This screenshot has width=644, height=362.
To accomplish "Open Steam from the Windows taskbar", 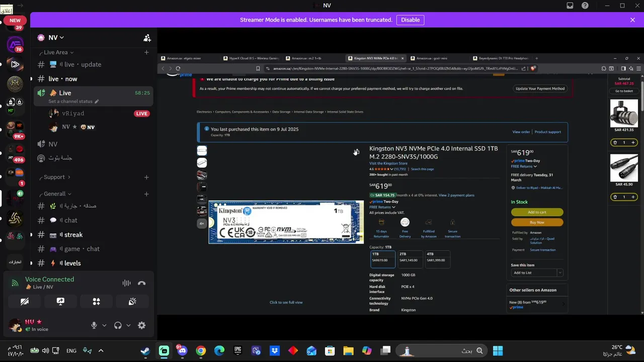I will click(145, 351).
